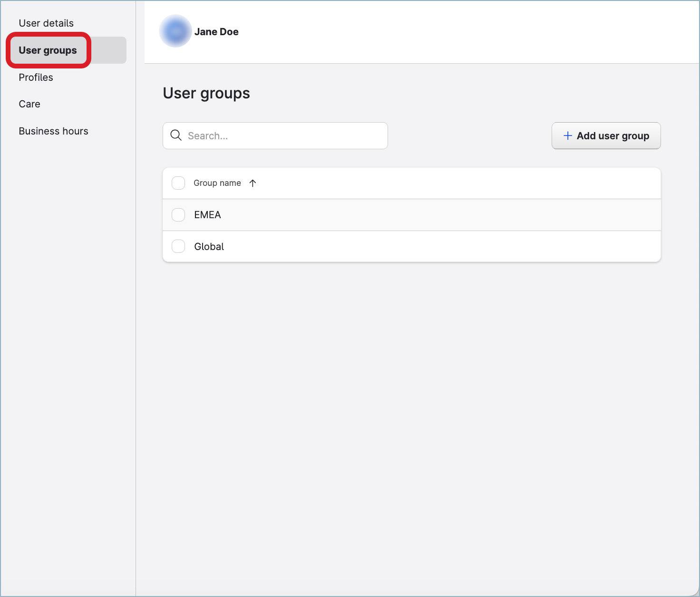This screenshot has width=700, height=597.
Task: Click the search magnifier icon
Action: (x=175, y=135)
